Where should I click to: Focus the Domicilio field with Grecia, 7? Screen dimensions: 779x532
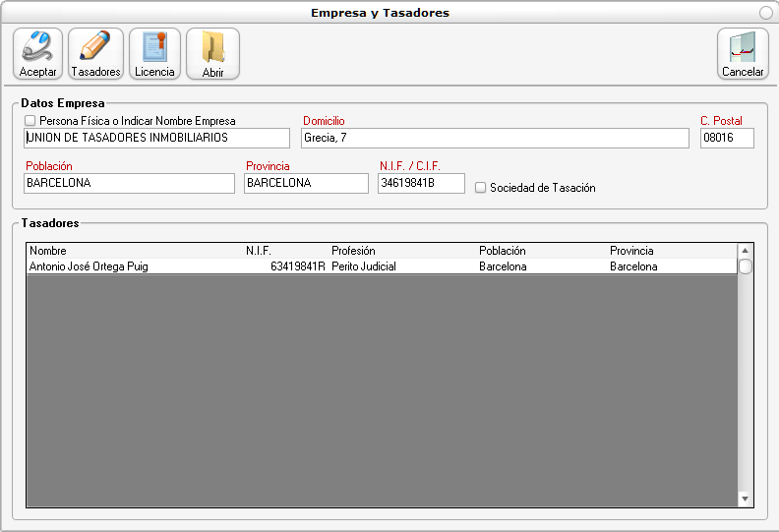click(x=495, y=139)
